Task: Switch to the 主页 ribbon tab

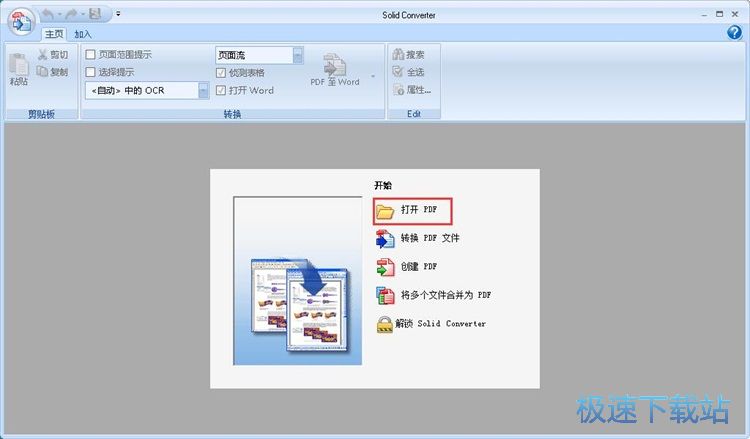Action: pos(54,34)
